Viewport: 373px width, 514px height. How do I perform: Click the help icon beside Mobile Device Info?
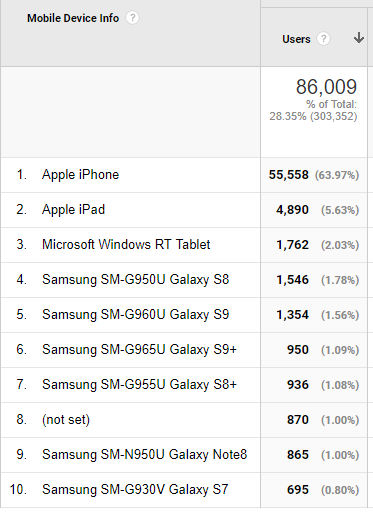[132, 18]
